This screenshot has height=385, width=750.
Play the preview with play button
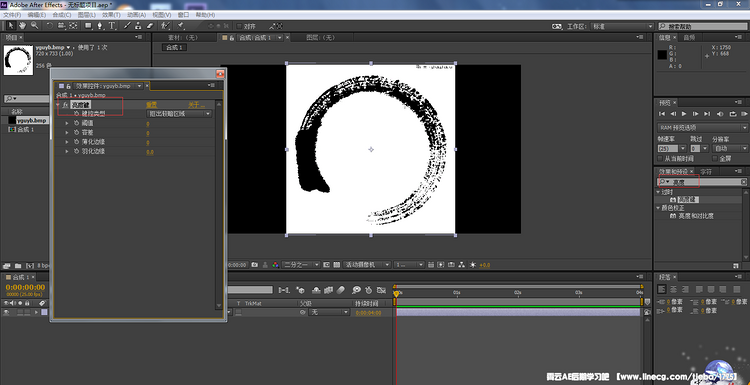click(x=684, y=114)
